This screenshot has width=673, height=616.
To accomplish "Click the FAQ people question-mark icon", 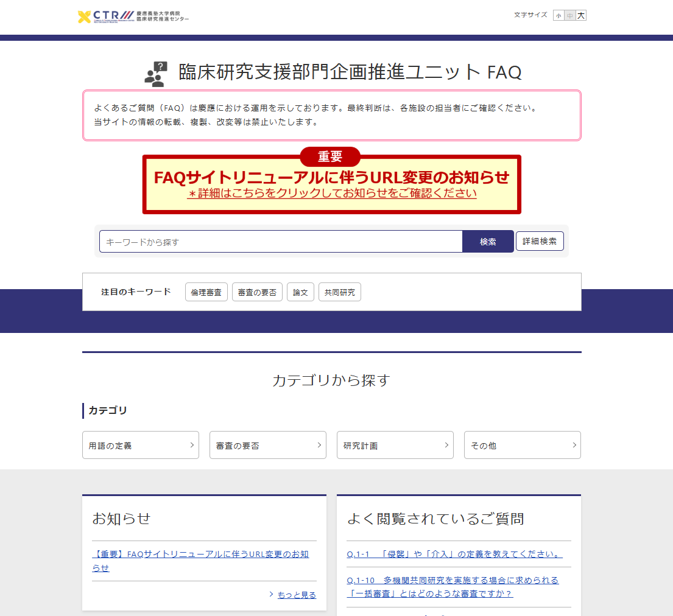I will (x=155, y=74).
